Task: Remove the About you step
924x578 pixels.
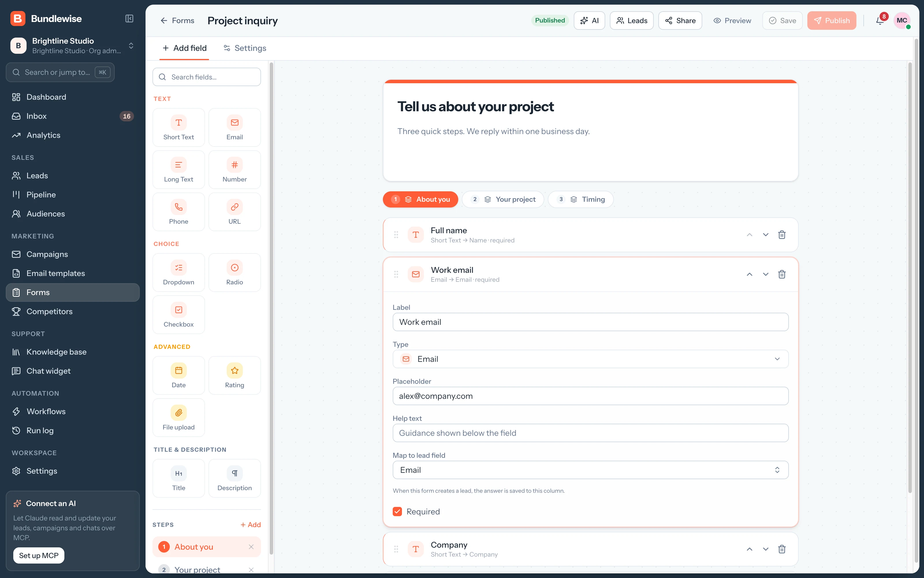Action: (x=251, y=547)
